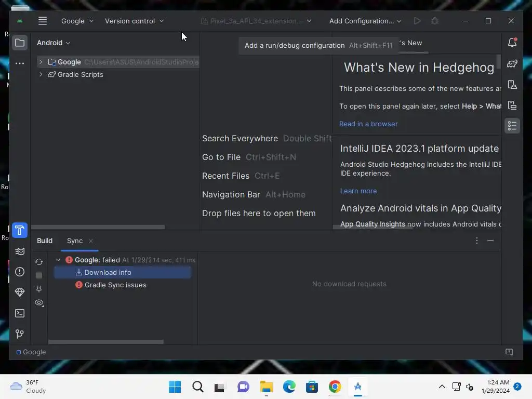Switch to the Build tab
The height and width of the screenshot is (399, 532).
click(45, 241)
